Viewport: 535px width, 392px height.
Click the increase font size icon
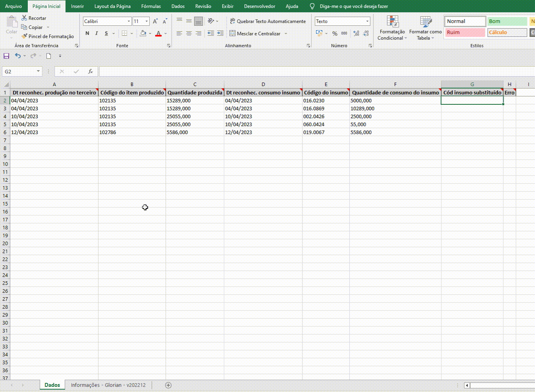155,21
